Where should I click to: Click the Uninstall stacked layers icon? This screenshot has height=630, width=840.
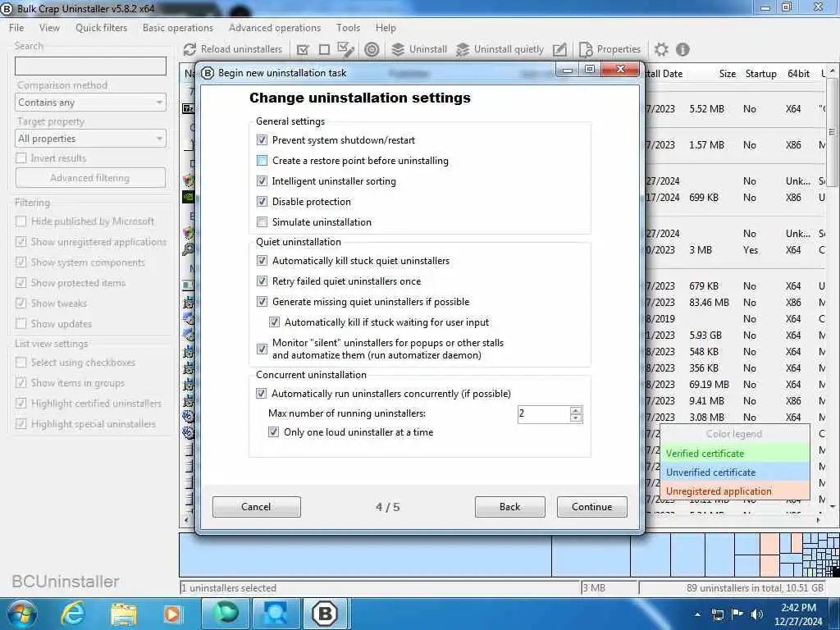[398, 50]
